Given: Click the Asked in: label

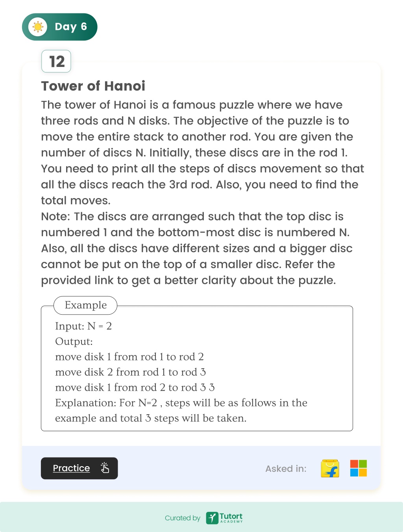Looking at the screenshot, I should pyautogui.click(x=286, y=469).
